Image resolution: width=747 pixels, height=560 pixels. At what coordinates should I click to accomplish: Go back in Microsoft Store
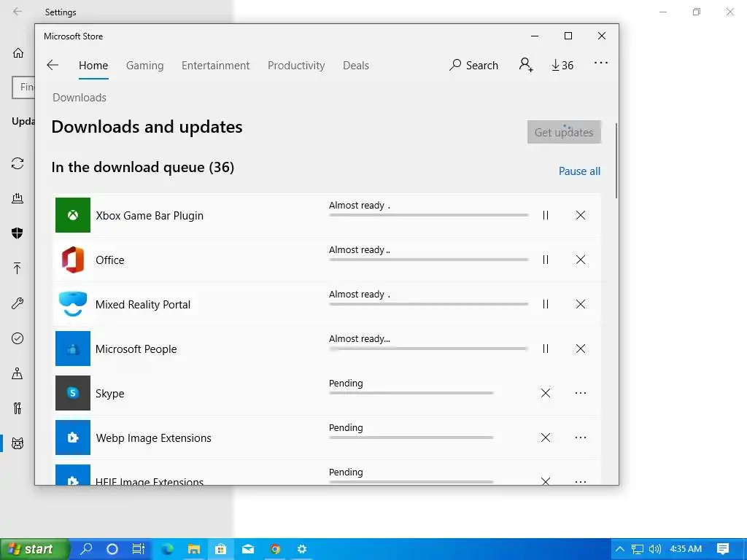[53, 65]
